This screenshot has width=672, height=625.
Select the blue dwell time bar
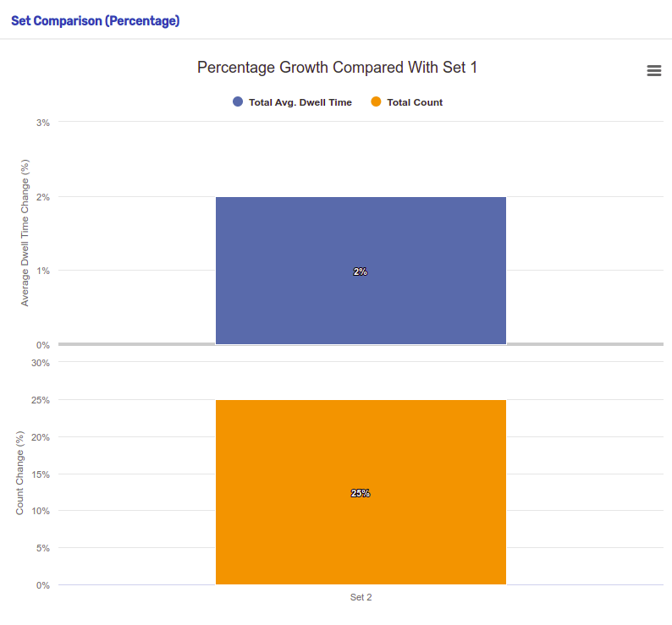coord(361,271)
